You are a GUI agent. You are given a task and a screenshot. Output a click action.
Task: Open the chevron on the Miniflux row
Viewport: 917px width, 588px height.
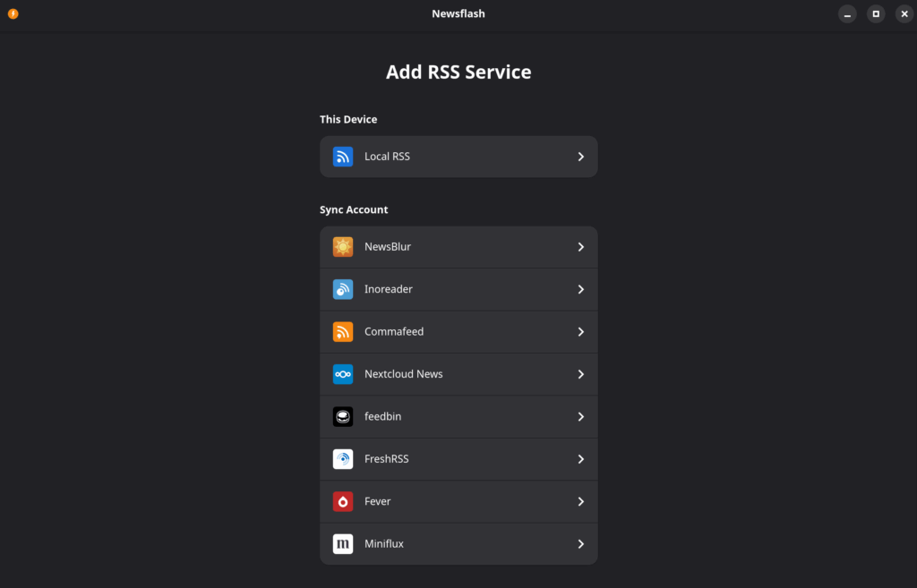click(580, 543)
